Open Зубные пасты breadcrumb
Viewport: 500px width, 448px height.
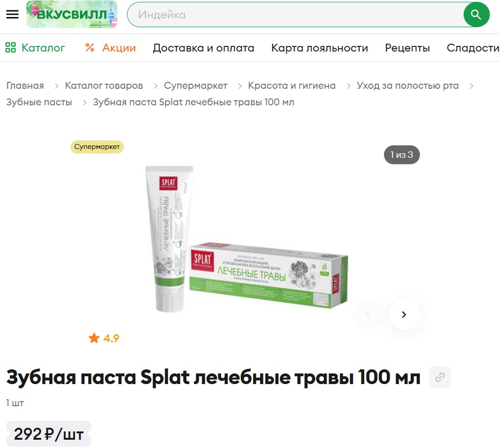pos(39,102)
